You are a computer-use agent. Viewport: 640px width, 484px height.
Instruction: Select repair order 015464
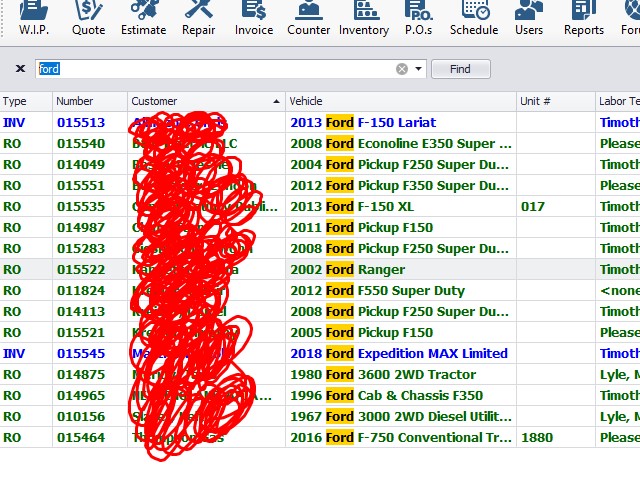(81, 437)
